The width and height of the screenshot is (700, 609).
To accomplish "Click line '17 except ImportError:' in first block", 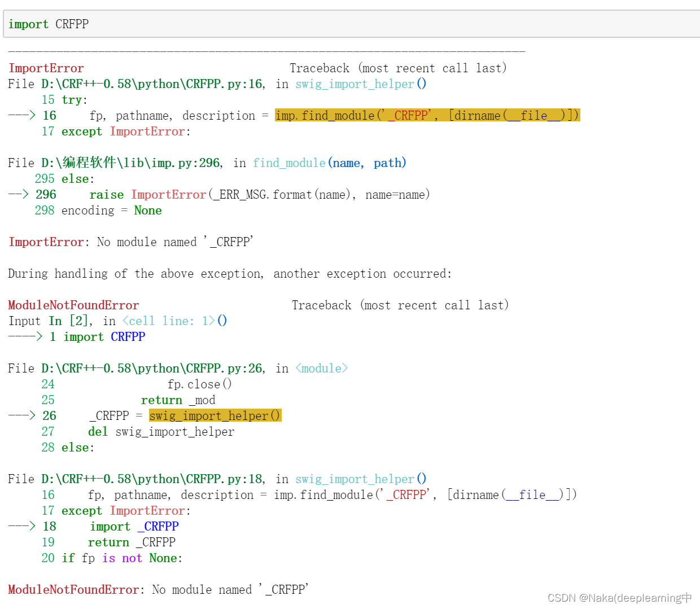I will (116, 132).
